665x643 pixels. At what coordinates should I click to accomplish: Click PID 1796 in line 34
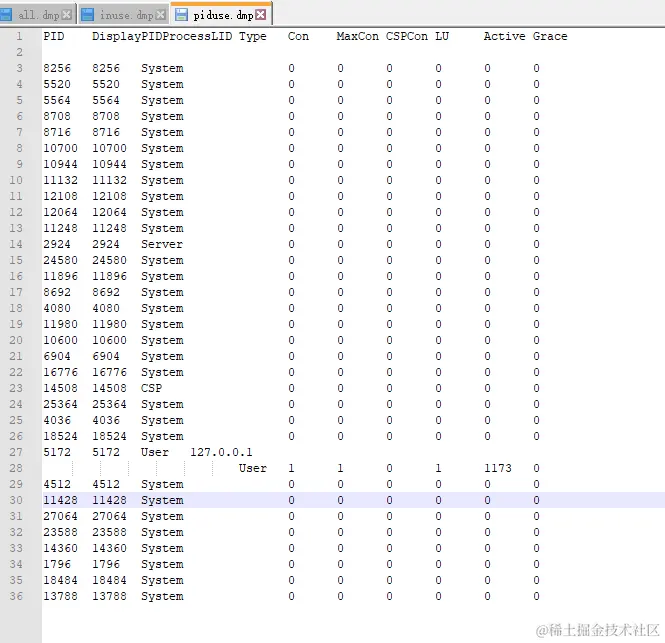coord(57,564)
